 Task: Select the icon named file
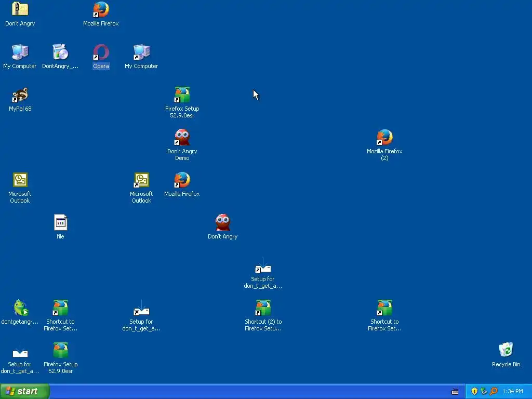pyautogui.click(x=60, y=222)
